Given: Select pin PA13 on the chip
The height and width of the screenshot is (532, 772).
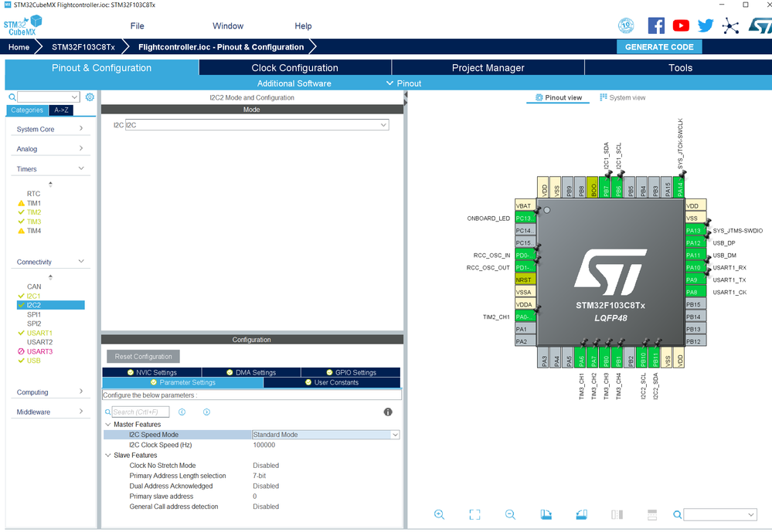Looking at the screenshot, I should coord(695,230).
